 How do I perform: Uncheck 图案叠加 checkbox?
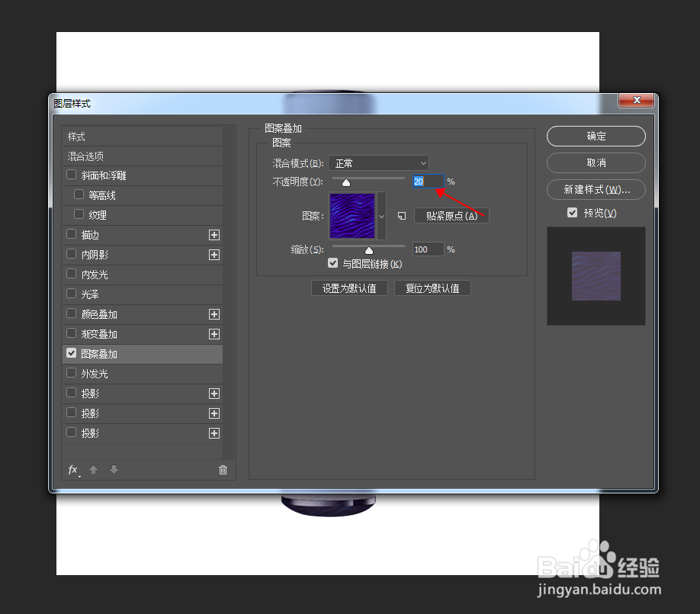[72, 353]
